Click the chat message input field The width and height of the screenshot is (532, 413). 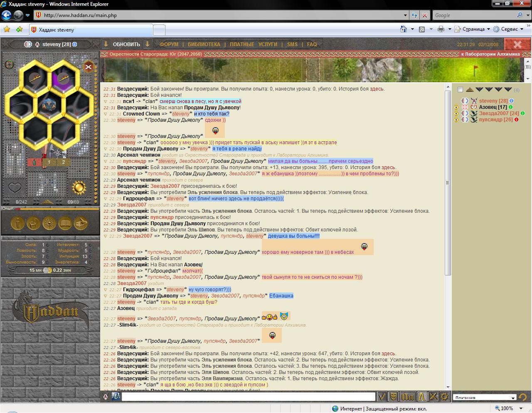coord(249,397)
